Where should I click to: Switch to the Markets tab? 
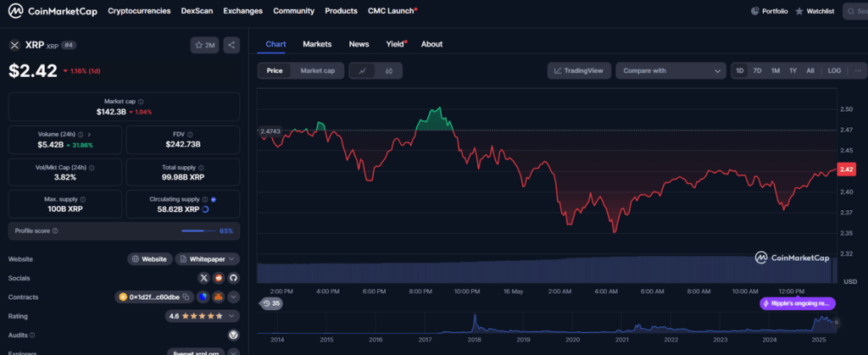(317, 44)
